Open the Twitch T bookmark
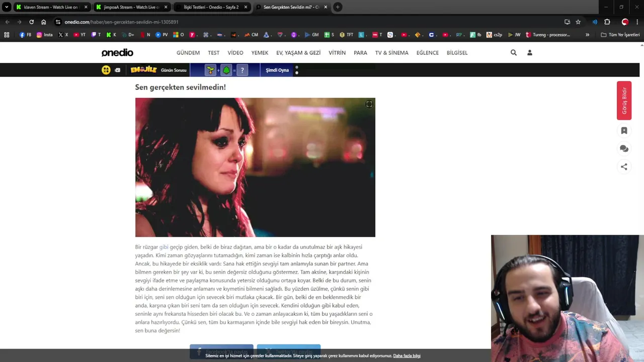Viewport: 644px width, 362px height. [96, 35]
